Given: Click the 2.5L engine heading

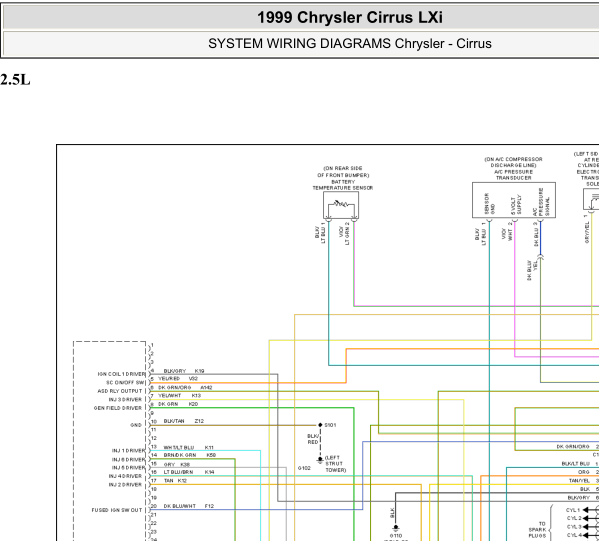Looking at the screenshot, I should (x=15, y=80).
